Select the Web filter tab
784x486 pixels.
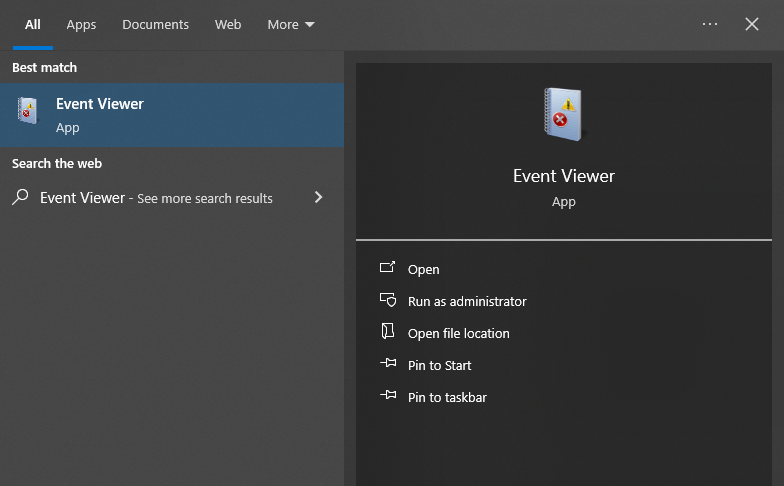[x=228, y=24]
